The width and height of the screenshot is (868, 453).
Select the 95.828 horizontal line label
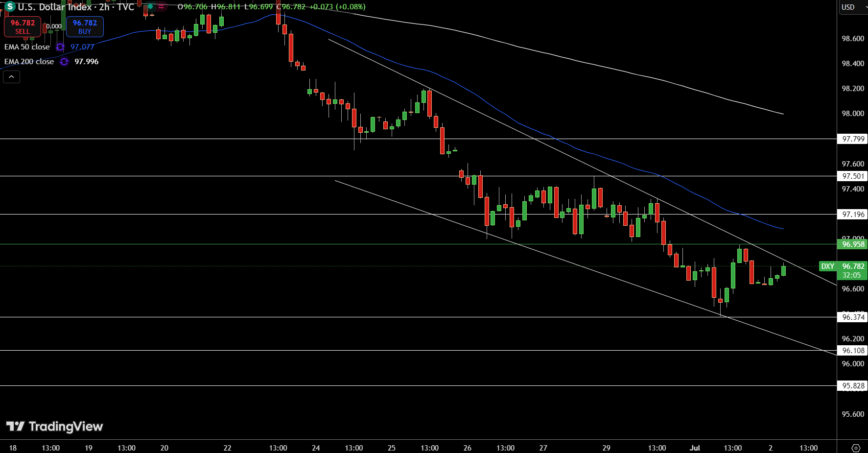(853, 386)
